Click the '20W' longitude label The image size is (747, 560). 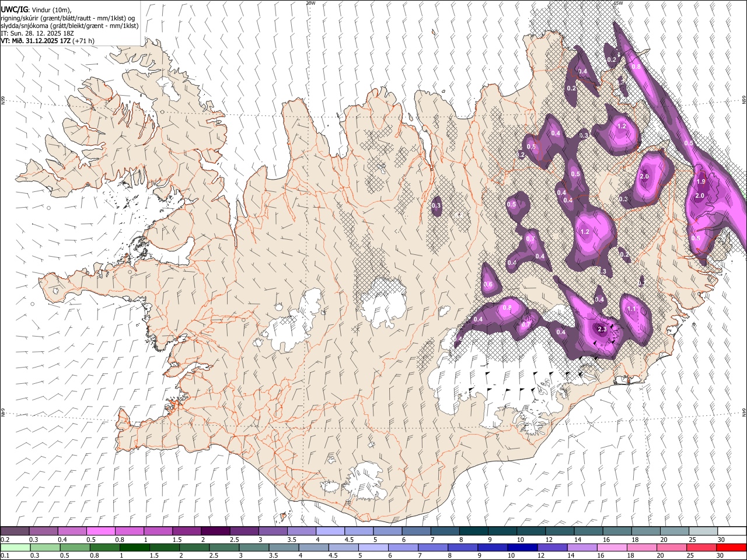310,3
